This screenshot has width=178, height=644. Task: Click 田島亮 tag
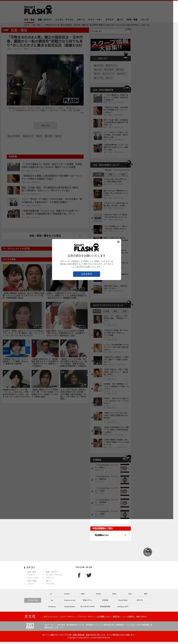point(120,70)
